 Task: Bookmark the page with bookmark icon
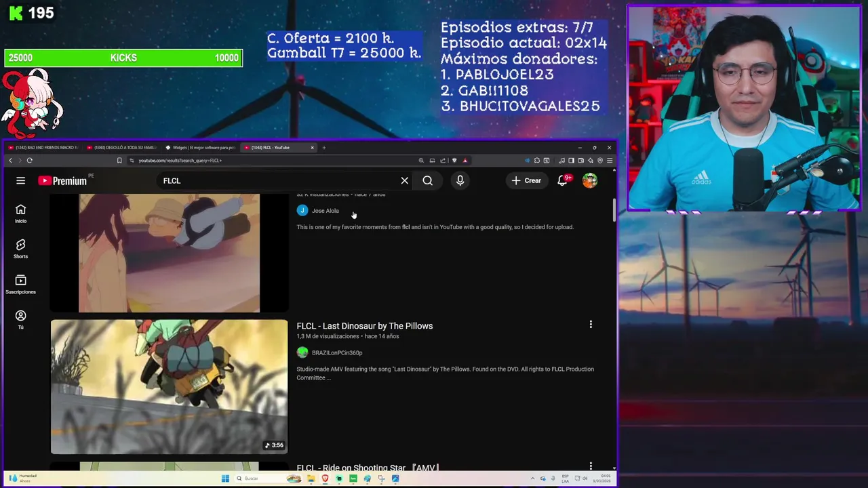point(119,161)
